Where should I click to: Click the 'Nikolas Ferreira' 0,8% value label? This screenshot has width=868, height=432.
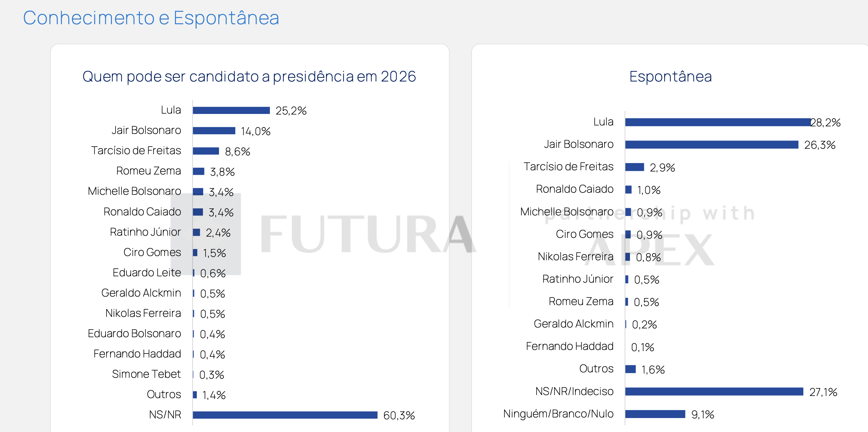click(x=648, y=257)
